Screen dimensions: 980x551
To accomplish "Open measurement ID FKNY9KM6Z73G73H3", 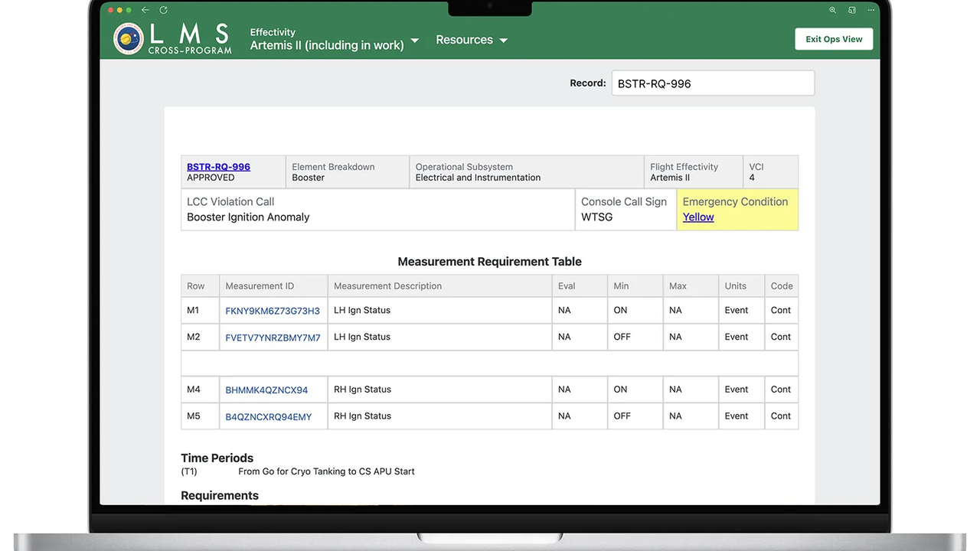I will pos(273,311).
